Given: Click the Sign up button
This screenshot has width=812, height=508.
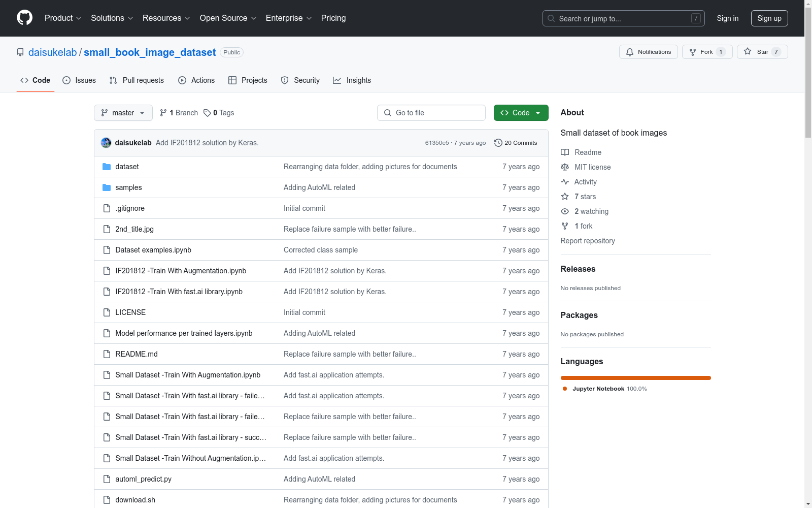Looking at the screenshot, I should point(769,18).
